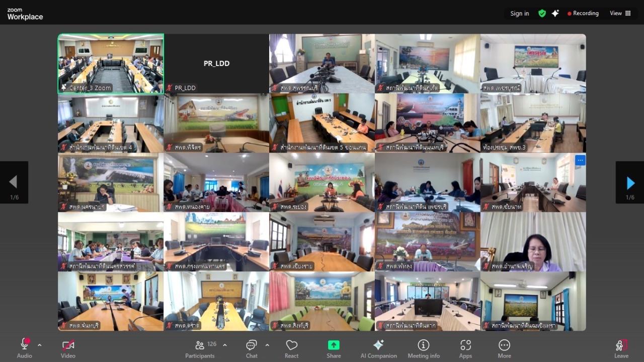The image size is (644, 362).
Task: Expand the Audio options arrow
Action: pyautogui.click(x=40, y=345)
